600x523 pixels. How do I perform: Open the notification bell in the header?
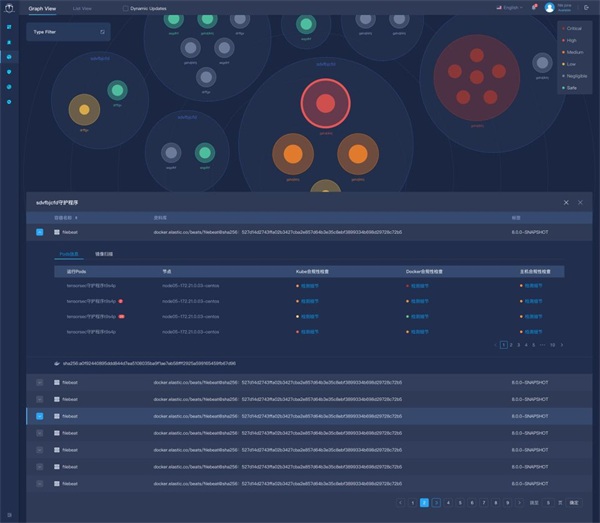tap(534, 7)
